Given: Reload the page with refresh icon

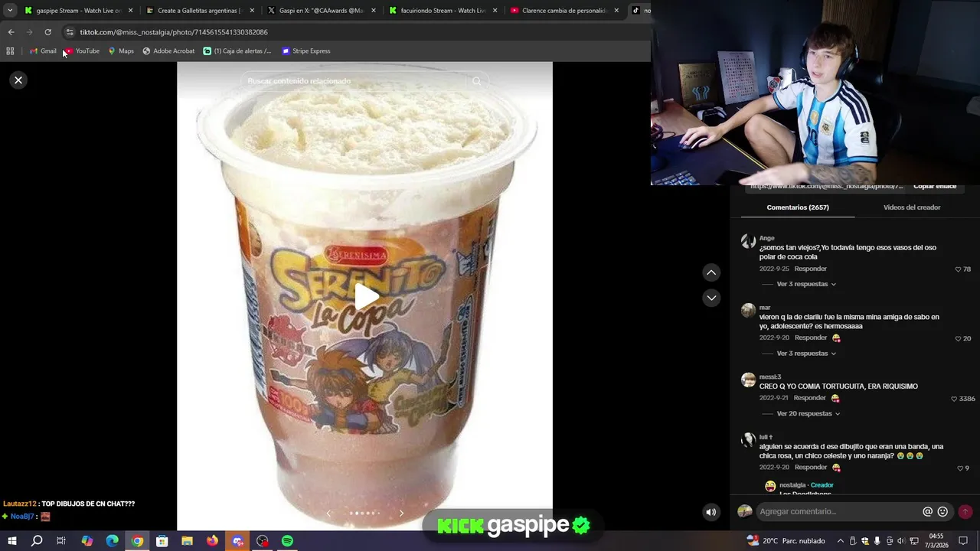Looking at the screenshot, I should coord(47,32).
